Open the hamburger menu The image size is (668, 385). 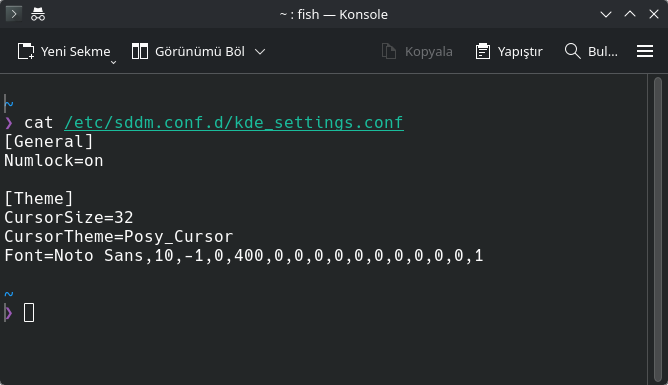[x=645, y=52]
